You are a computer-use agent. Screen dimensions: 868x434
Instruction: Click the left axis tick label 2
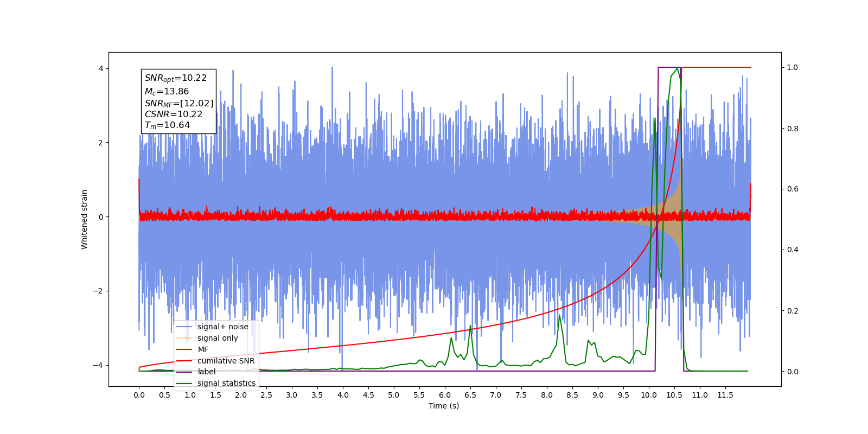101,143
